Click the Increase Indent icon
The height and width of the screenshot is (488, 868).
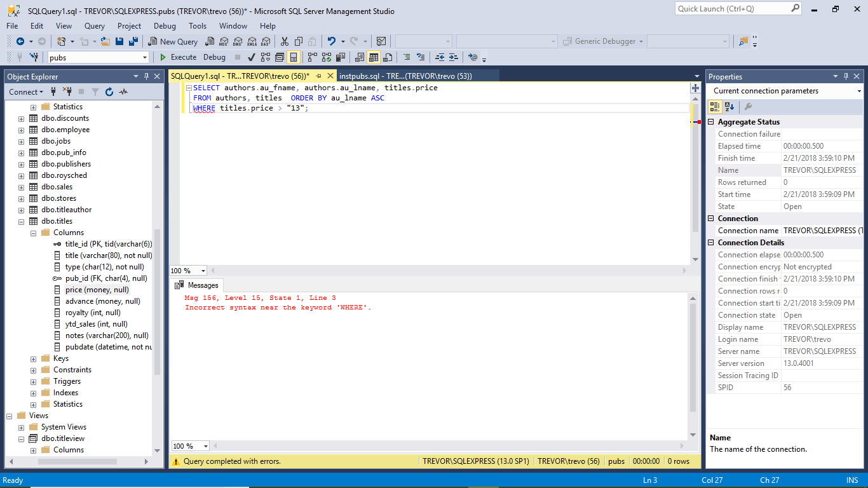[x=453, y=57]
